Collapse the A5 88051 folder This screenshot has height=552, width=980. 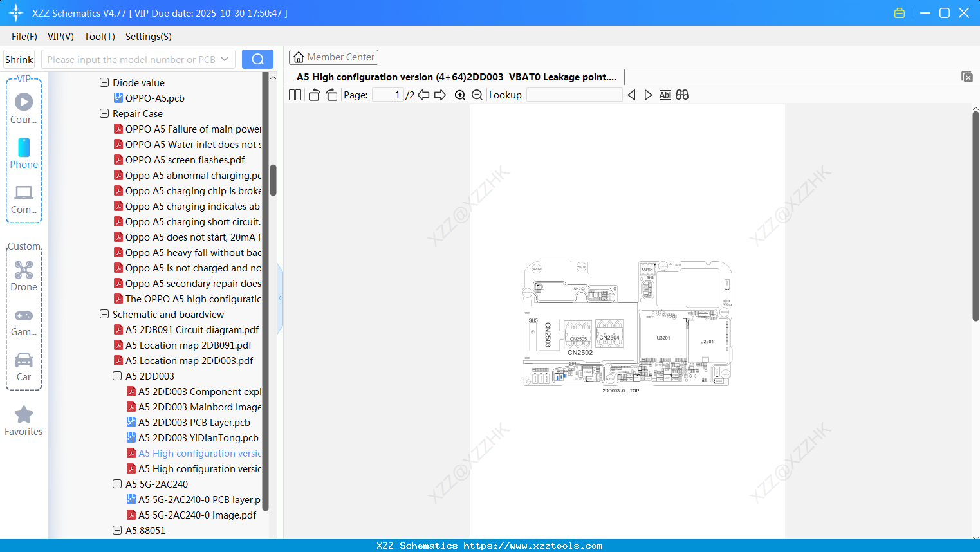tap(117, 531)
